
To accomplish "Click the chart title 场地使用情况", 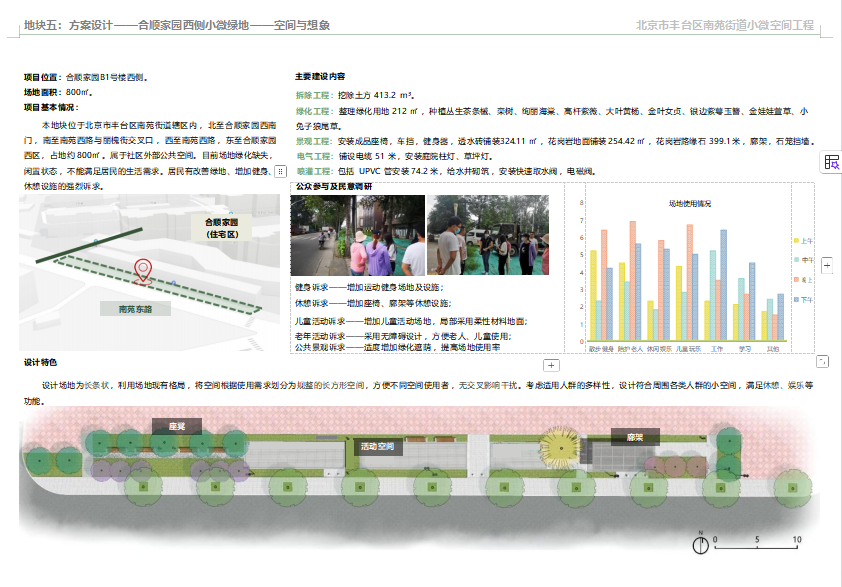I will (690, 203).
